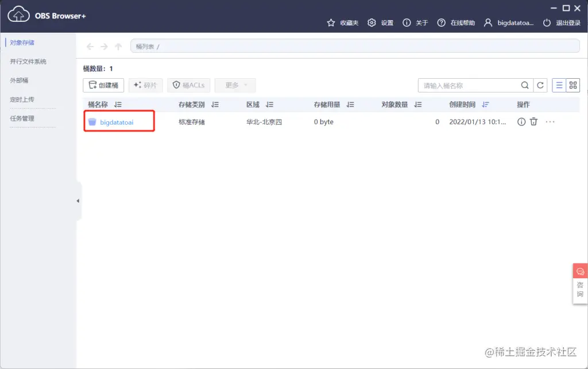Image resolution: width=588 pixels, height=369 pixels.
Task: Open 在线帮助 online help
Action: [x=456, y=22]
